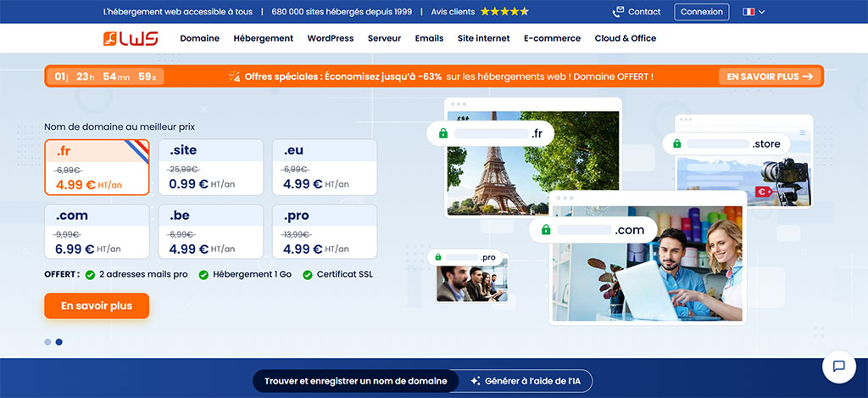Switch to Générer à l'aide de l'IA tab
868x398 pixels.
[x=526, y=381]
